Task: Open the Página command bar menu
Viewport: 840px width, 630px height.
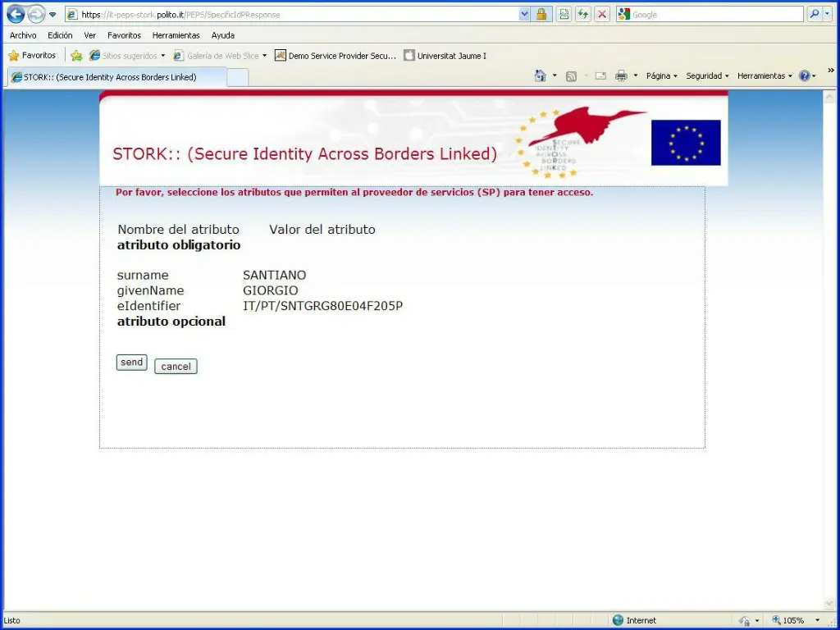Action: pos(662,76)
